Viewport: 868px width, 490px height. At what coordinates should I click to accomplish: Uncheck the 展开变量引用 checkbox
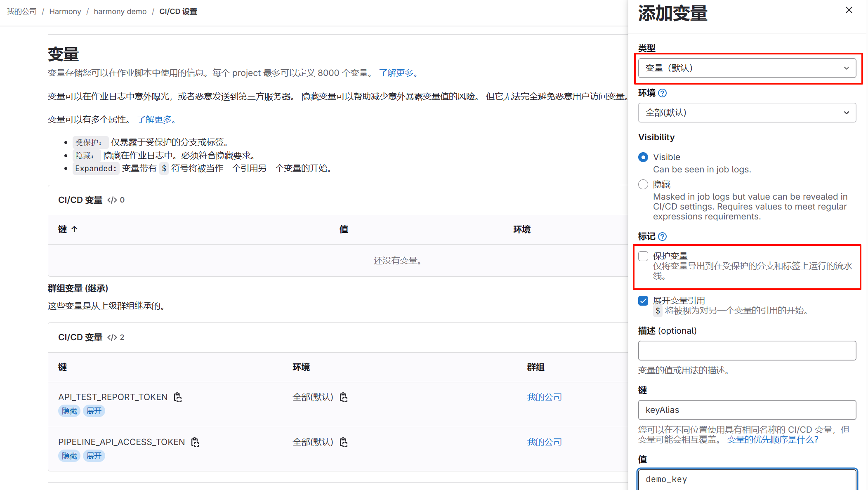tap(643, 301)
